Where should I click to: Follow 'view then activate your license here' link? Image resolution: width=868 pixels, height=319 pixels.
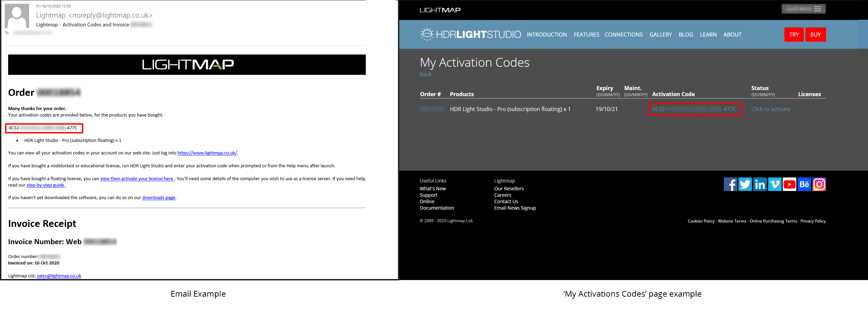click(137, 178)
